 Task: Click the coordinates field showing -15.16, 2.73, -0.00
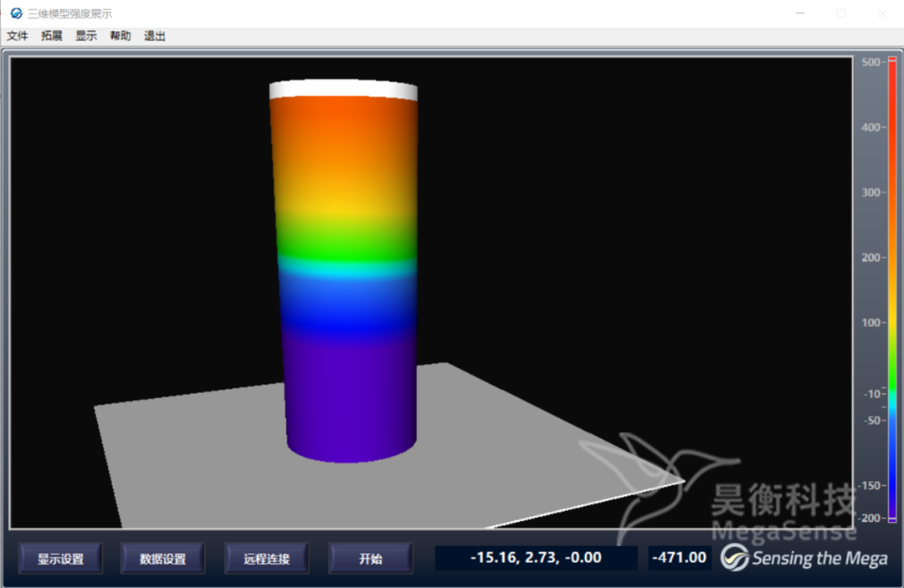coord(536,558)
